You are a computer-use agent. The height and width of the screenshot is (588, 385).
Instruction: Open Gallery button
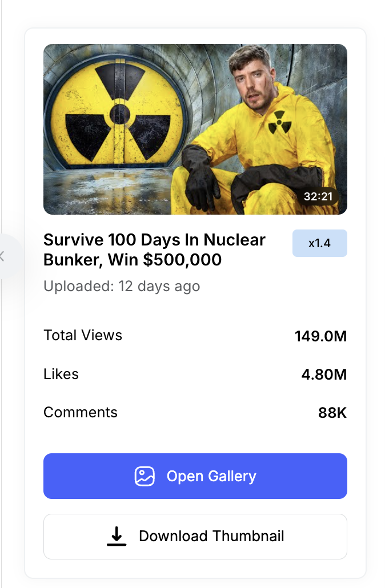tap(195, 476)
